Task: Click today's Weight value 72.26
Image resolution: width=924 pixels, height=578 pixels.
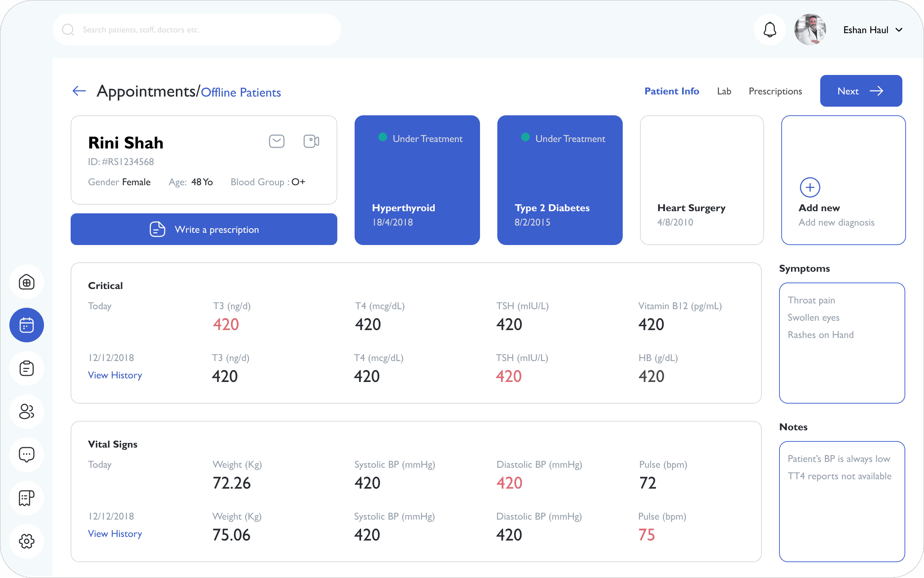Action: 232,483
